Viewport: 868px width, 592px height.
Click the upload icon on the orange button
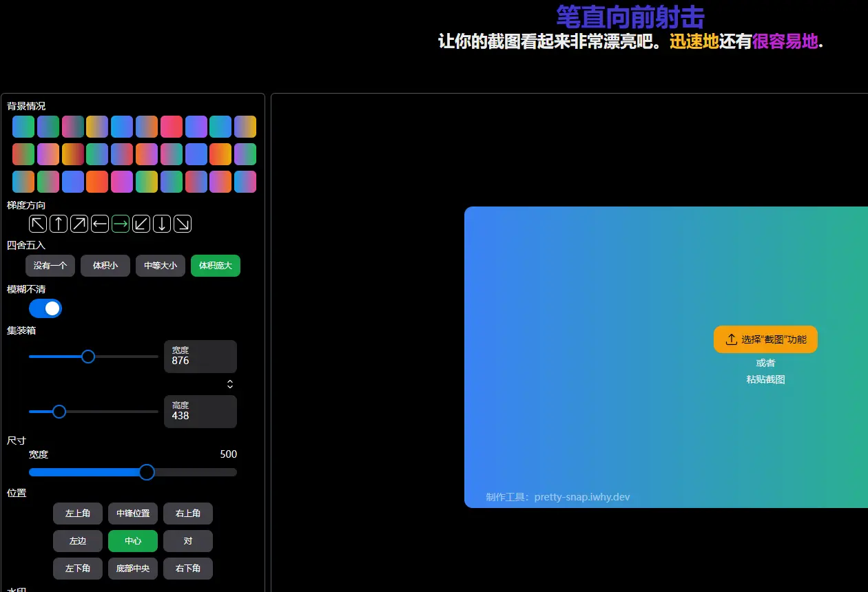[x=732, y=339]
